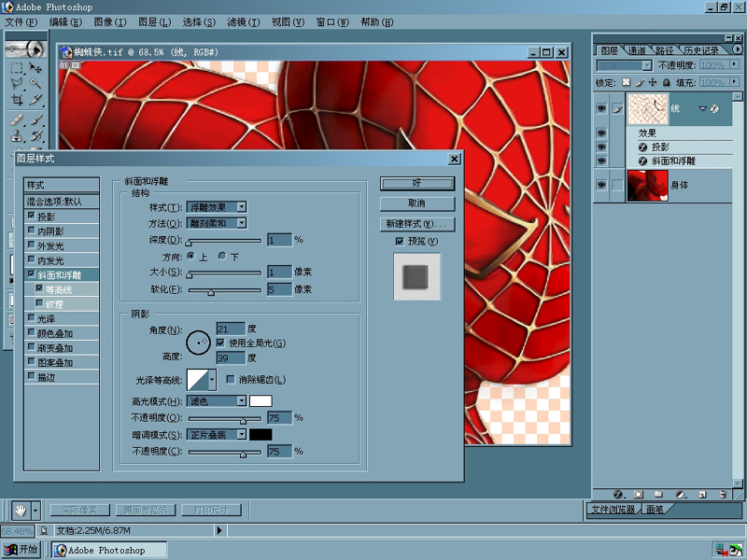Open the 图像 menu
Image resolution: width=747 pixels, height=560 pixels.
[x=110, y=22]
